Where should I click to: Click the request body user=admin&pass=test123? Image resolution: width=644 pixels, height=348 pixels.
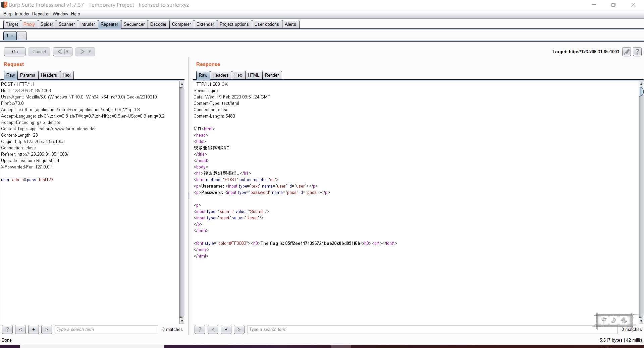point(27,180)
